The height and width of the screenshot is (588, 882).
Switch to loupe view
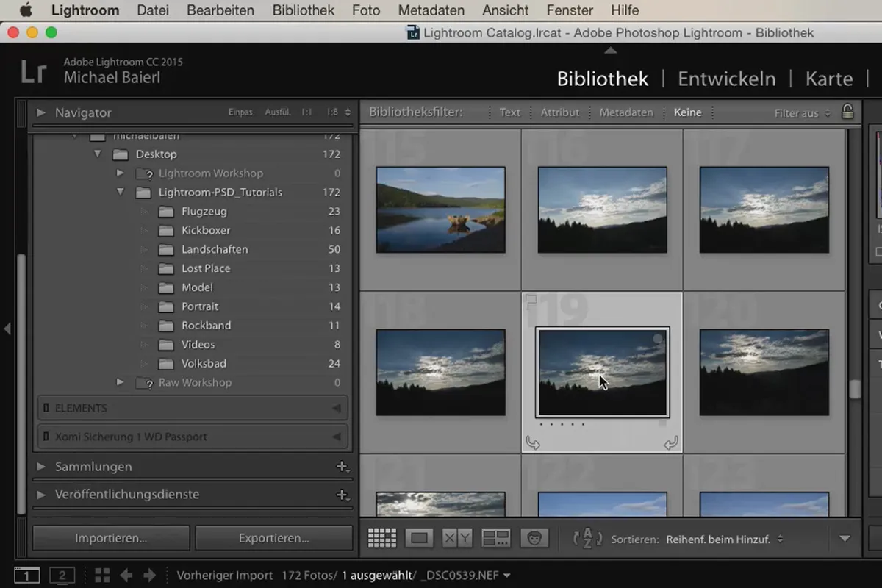click(x=419, y=538)
